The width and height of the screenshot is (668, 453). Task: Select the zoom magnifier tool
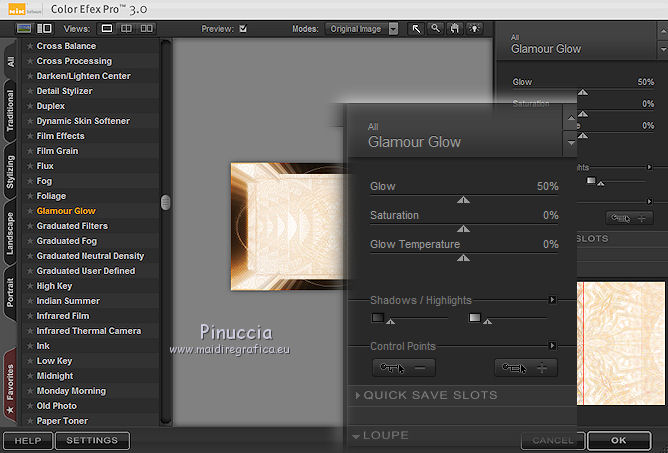click(435, 29)
